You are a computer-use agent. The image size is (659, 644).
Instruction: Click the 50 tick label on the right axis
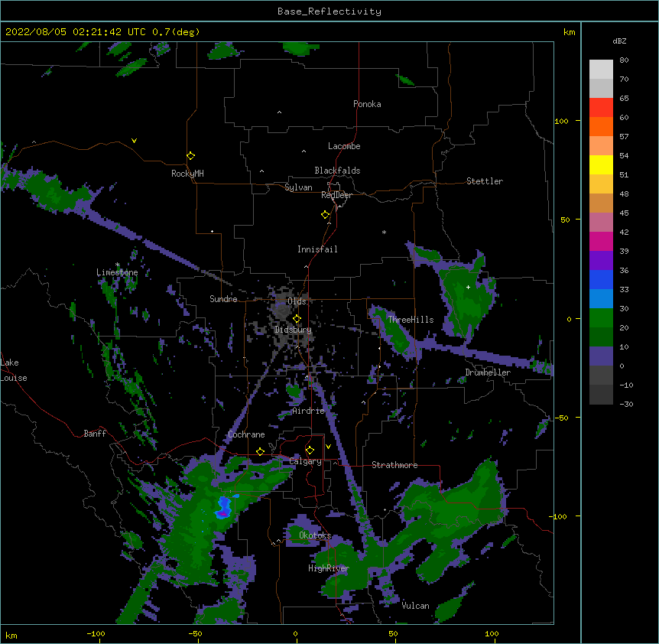coord(565,220)
